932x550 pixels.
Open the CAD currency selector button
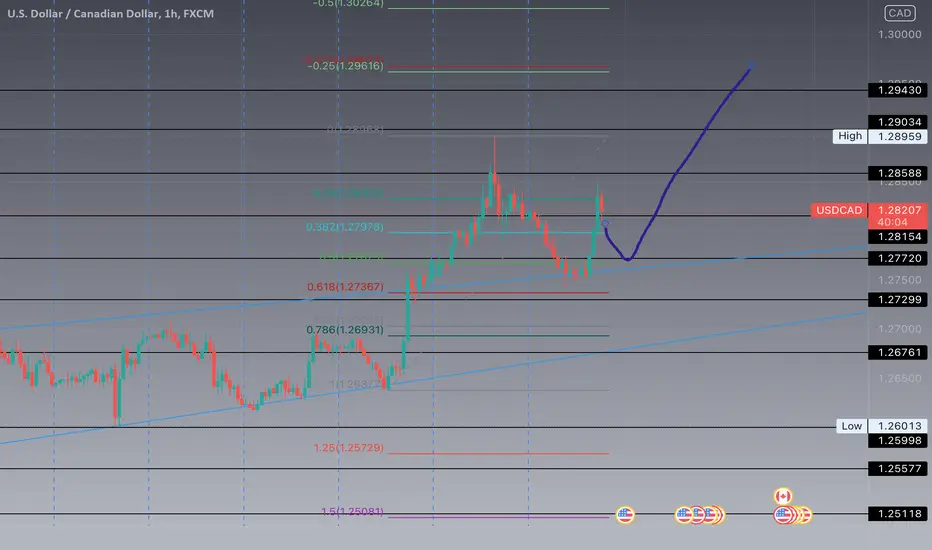pyautogui.click(x=899, y=13)
